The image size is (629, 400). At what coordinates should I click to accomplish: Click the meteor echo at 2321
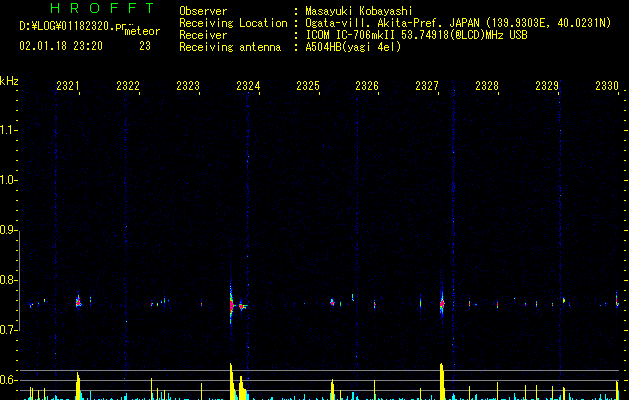pyautogui.click(x=78, y=302)
